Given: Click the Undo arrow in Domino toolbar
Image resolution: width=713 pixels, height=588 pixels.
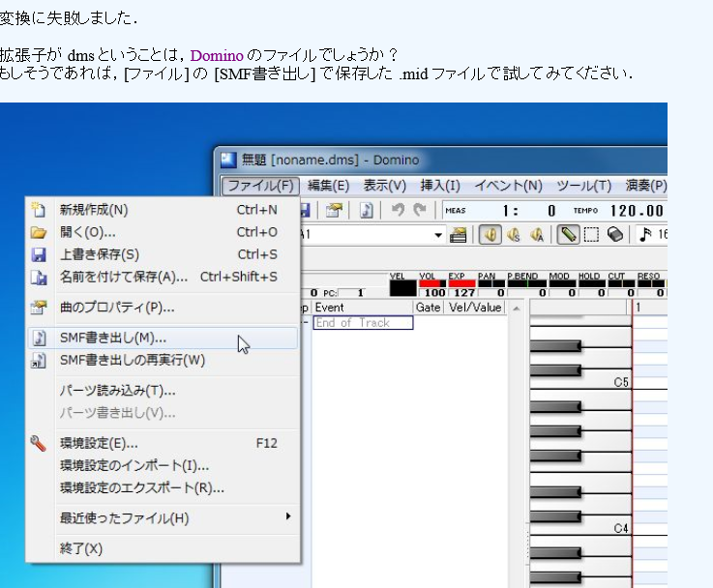Looking at the screenshot, I should 398,210.
